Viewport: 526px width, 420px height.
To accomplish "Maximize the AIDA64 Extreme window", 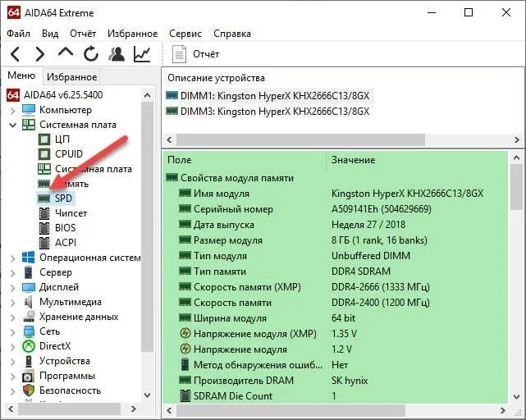I will point(469,13).
